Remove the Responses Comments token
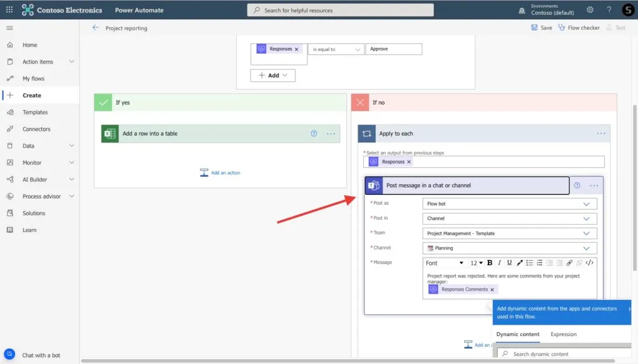Image resolution: width=638 pixels, height=364 pixels. [x=492, y=290]
